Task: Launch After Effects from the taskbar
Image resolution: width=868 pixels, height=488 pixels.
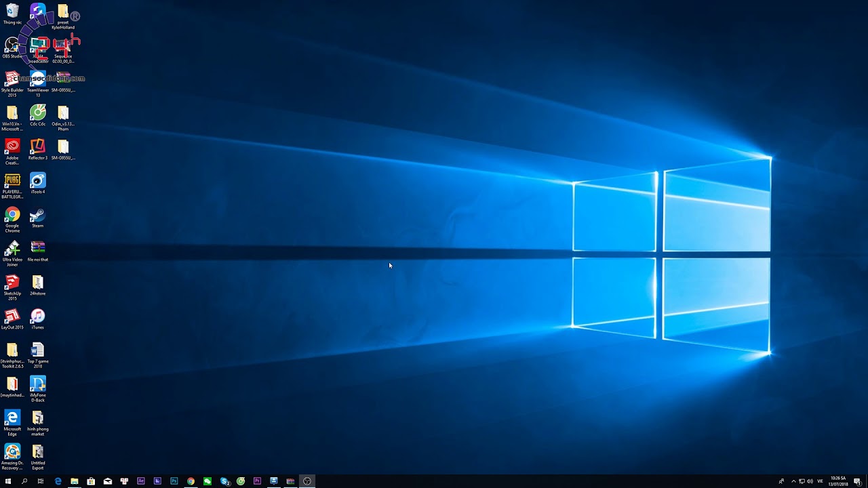Action: 141,481
